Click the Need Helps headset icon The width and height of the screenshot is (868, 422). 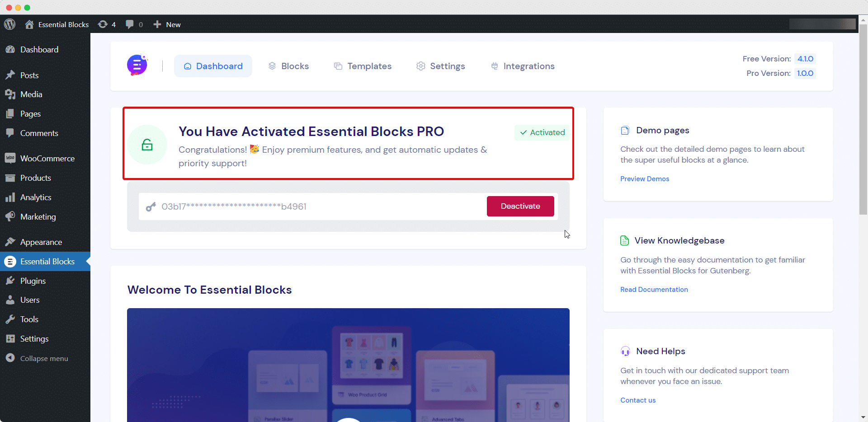coord(625,351)
